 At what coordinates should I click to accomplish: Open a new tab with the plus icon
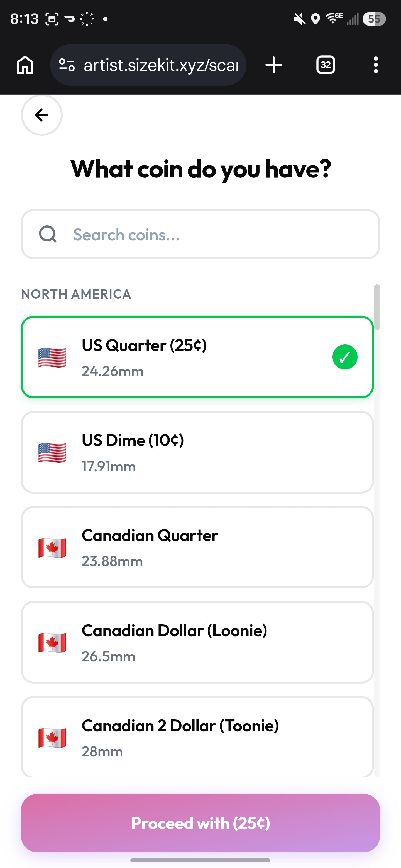point(273,65)
